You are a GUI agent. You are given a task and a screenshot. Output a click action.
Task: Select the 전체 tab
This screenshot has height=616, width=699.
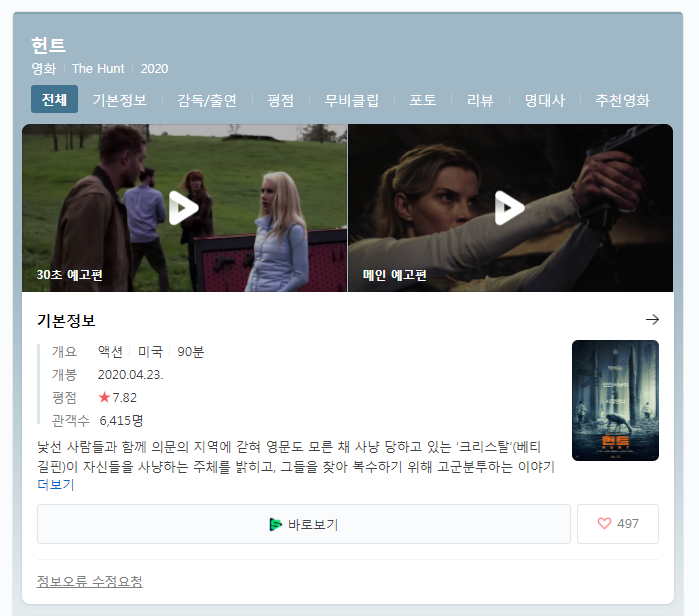(54, 99)
